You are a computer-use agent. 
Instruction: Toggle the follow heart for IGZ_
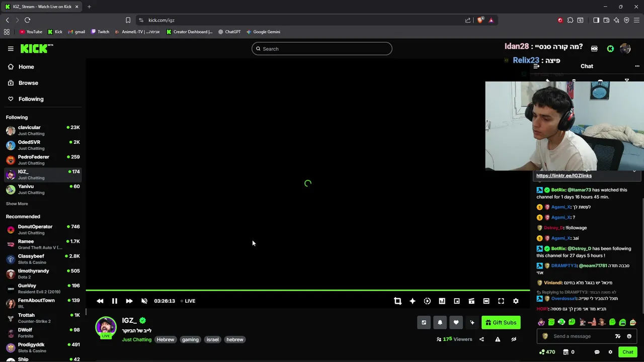pos(456,323)
